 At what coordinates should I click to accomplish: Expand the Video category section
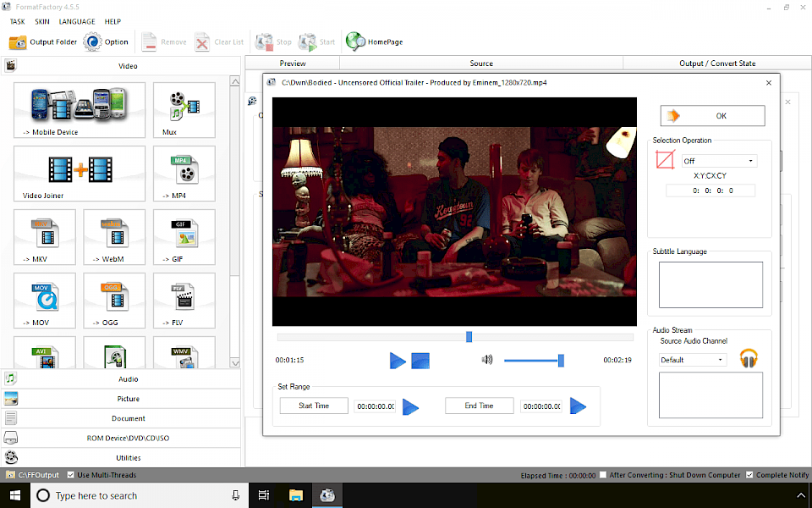[x=121, y=66]
